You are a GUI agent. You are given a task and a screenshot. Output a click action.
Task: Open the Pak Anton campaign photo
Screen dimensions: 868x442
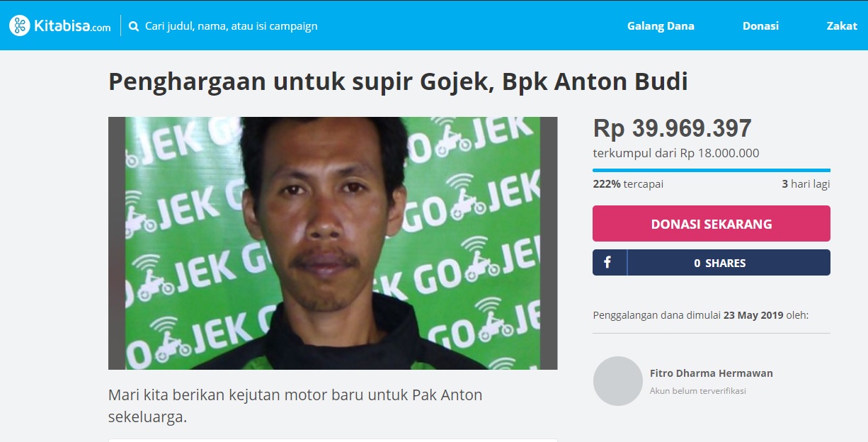pyautogui.click(x=333, y=243)
